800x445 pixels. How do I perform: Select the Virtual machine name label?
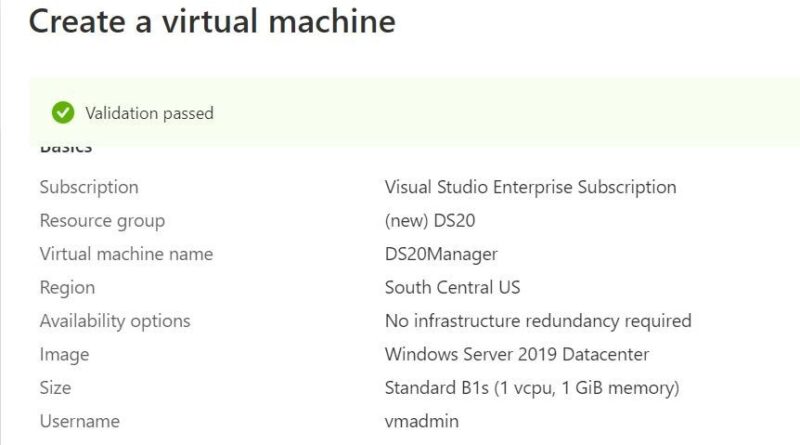[x=126, y=254]
